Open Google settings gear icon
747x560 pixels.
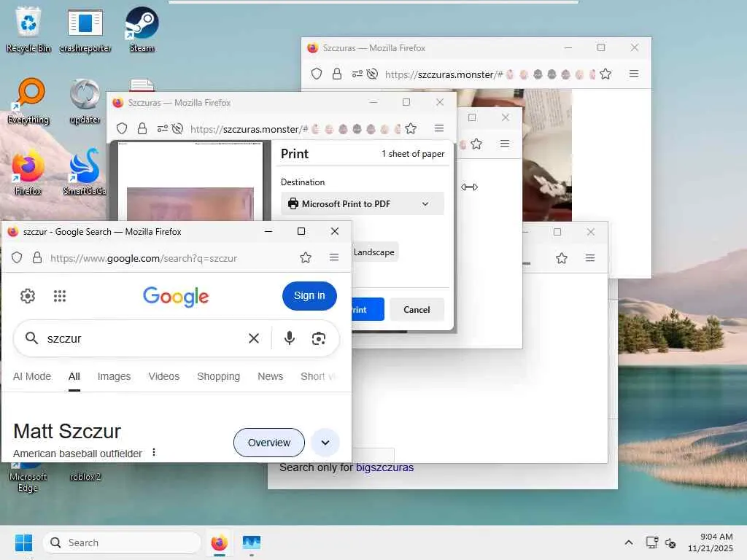(x=28, y=296)
